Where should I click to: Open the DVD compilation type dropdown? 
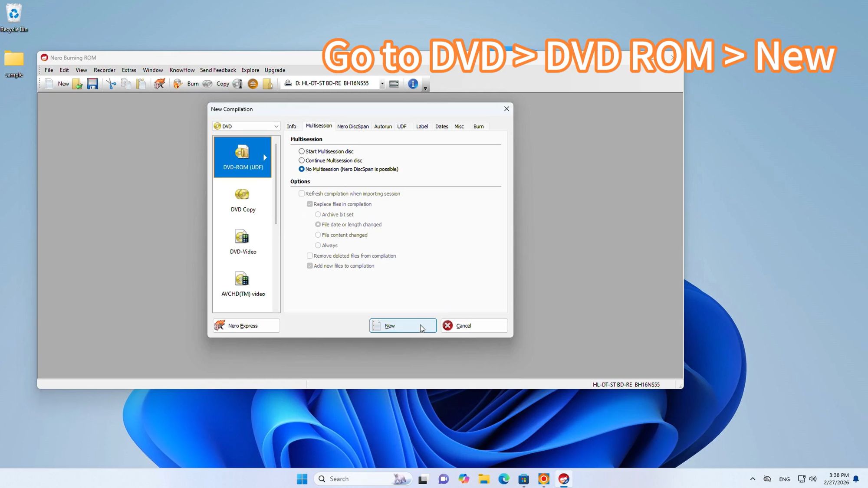point(276,126)
